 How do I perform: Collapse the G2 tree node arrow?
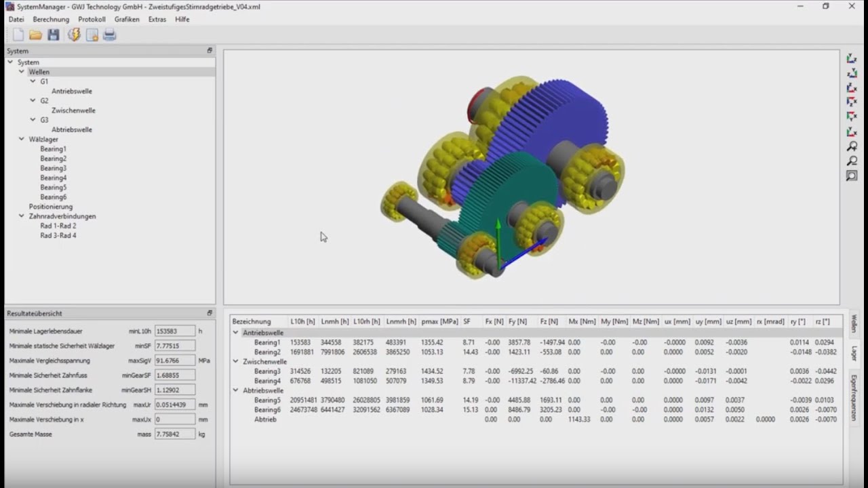33,100
